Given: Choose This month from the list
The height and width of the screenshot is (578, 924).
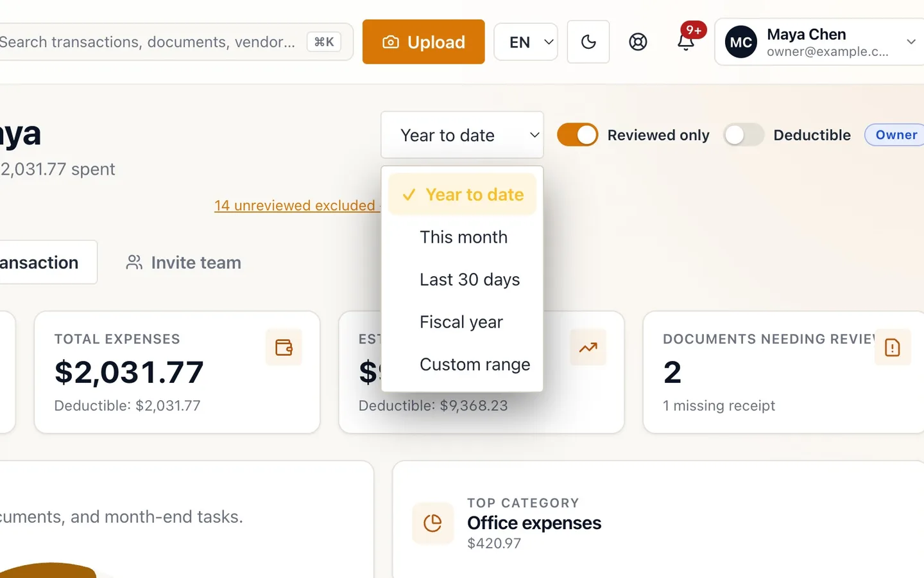Looking at the screenshot, I should point(462,237).
